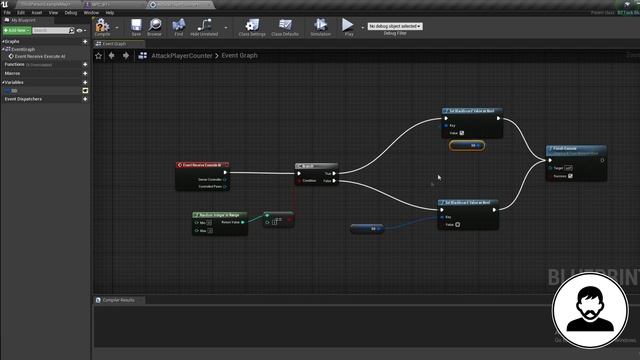Open the Edit menu

point(21,13)
